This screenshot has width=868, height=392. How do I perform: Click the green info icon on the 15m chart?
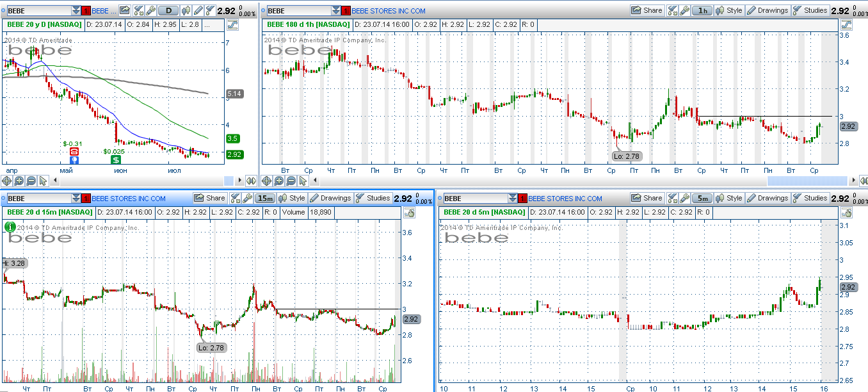tap(9, 226)
